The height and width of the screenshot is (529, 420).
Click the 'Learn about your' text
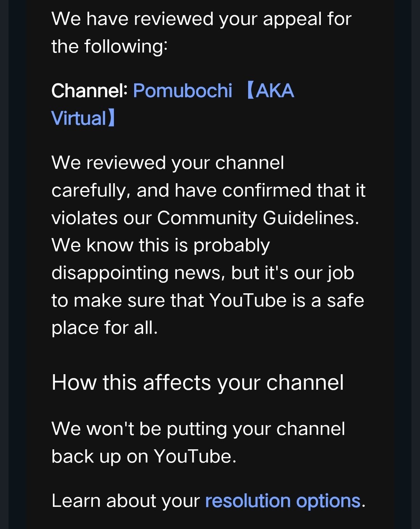[x=126, y=501]
